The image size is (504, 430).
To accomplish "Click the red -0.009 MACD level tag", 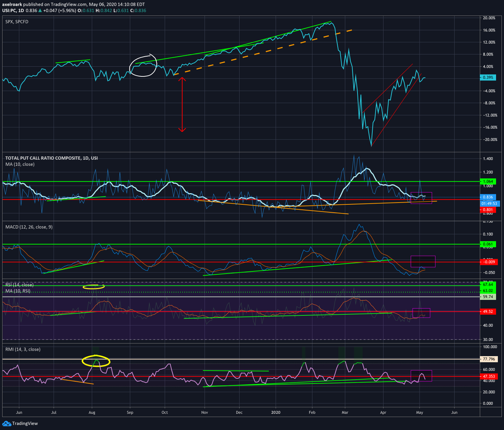I will (x=488, y=262).
